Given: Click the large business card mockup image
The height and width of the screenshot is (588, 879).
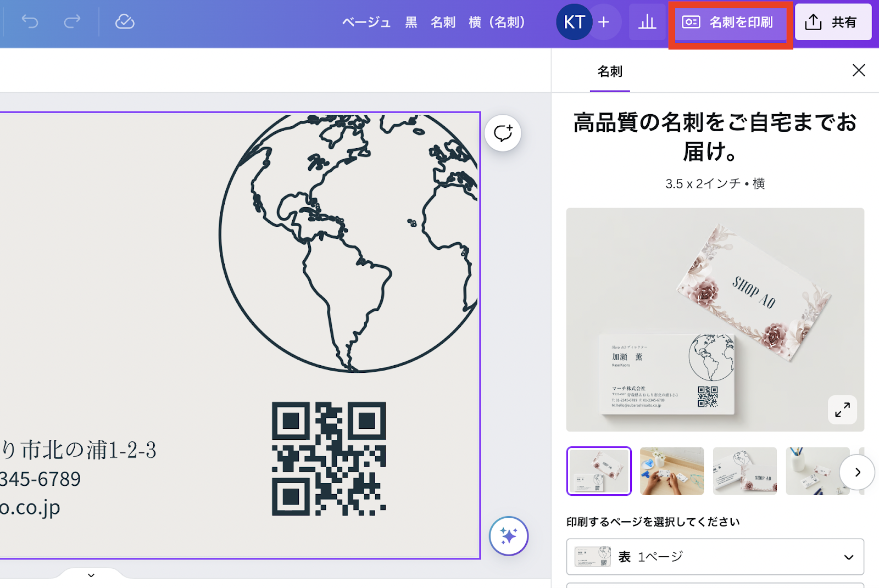Looking at the screenshot, I should click(x=715, y=320).
